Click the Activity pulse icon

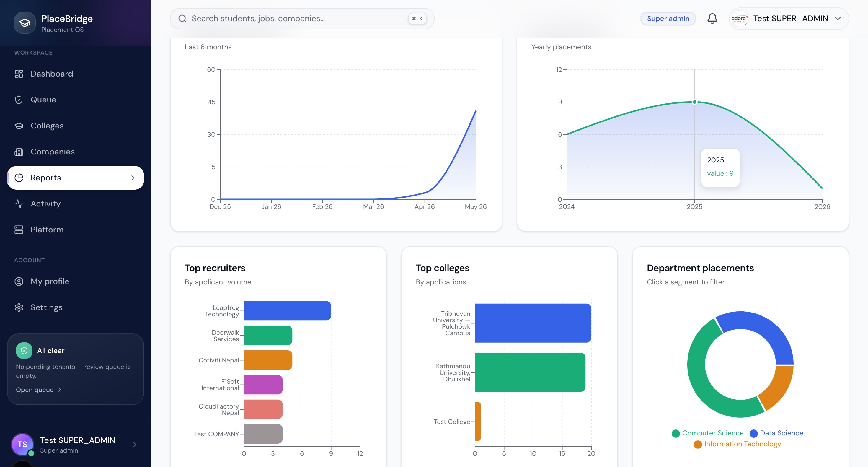[19, 204]
